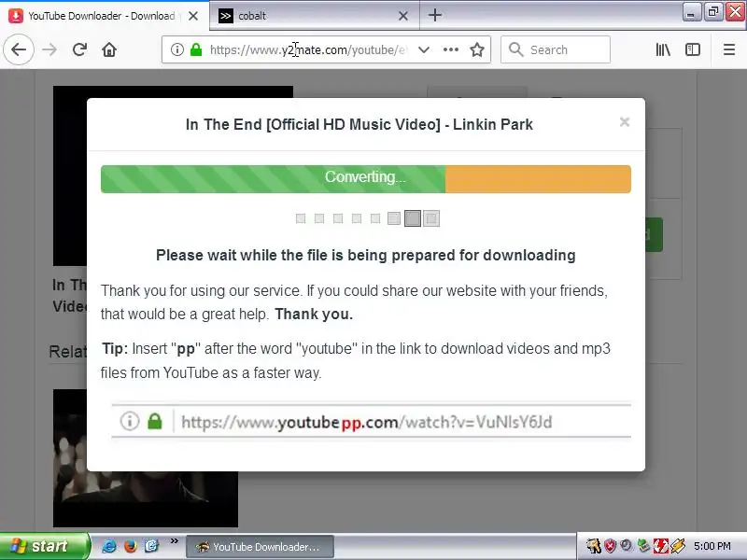Click the Search input field

(x=556, y=49)
